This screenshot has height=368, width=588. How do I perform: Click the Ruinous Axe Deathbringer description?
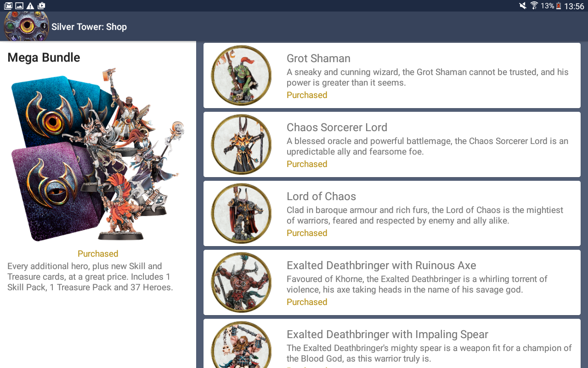pos(417,284)
